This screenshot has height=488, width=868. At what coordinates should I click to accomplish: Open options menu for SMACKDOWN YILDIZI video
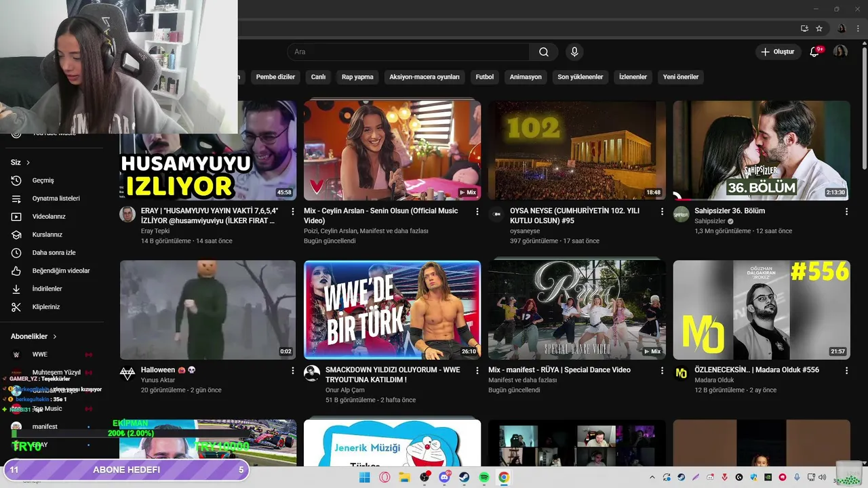point(477,371)
